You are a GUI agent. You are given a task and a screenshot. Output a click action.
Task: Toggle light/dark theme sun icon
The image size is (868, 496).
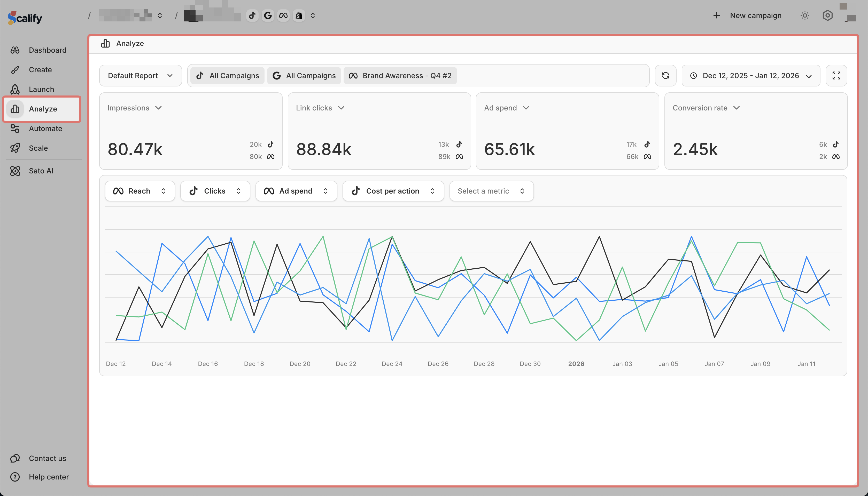tap(805, 15)
